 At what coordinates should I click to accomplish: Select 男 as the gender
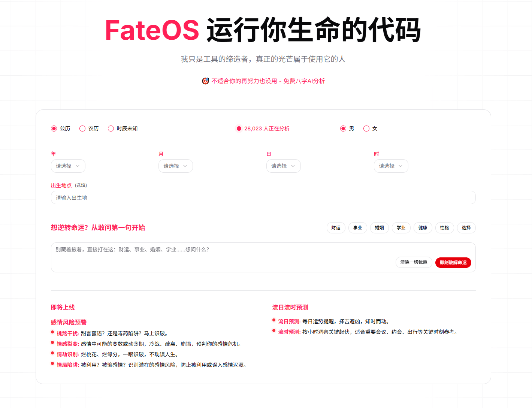click(x=343, y=129)
